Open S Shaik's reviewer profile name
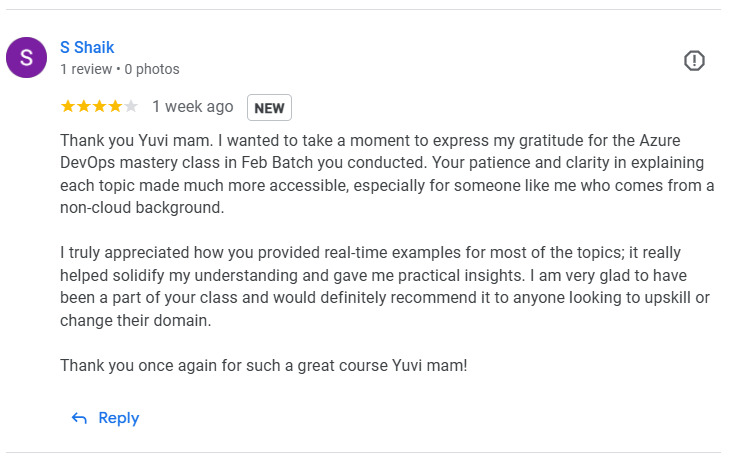The image size is (743, 457). (87, 47)
